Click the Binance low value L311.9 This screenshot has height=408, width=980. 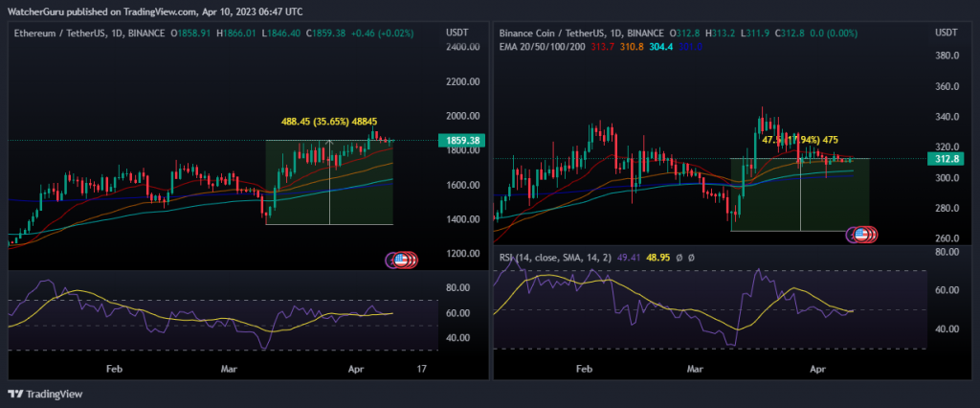click(754, 33)
